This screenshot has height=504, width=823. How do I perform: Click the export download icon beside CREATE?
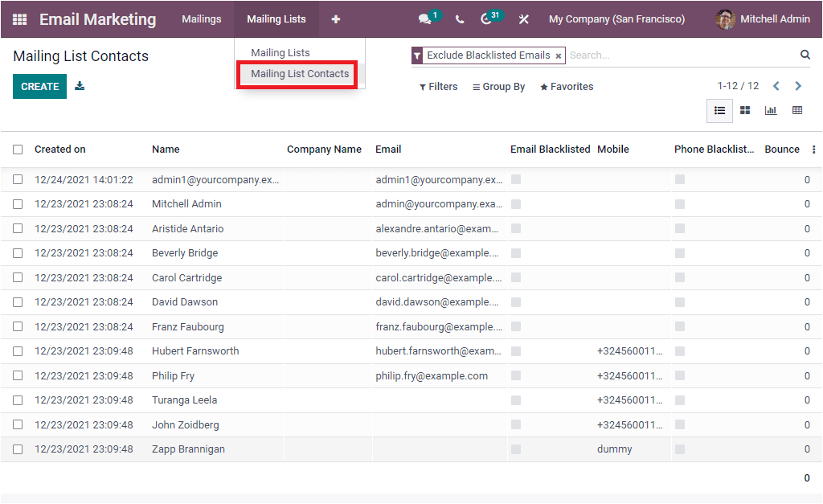[x=79, y=84]
